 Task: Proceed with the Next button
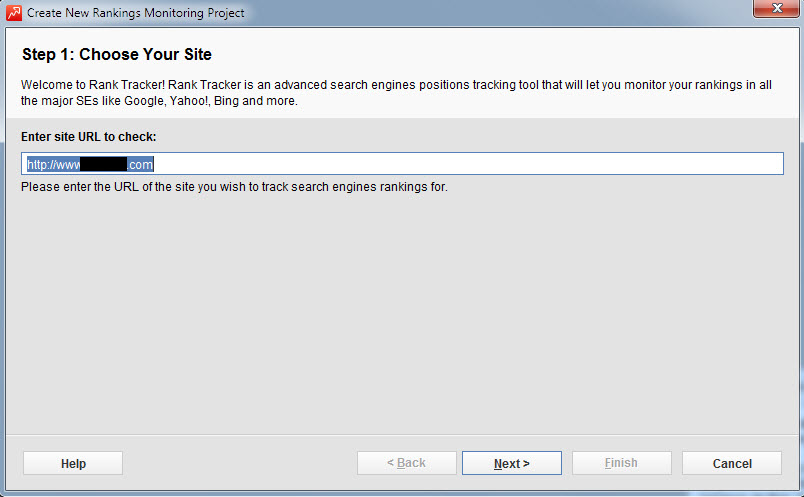click(x=512, y=463)
